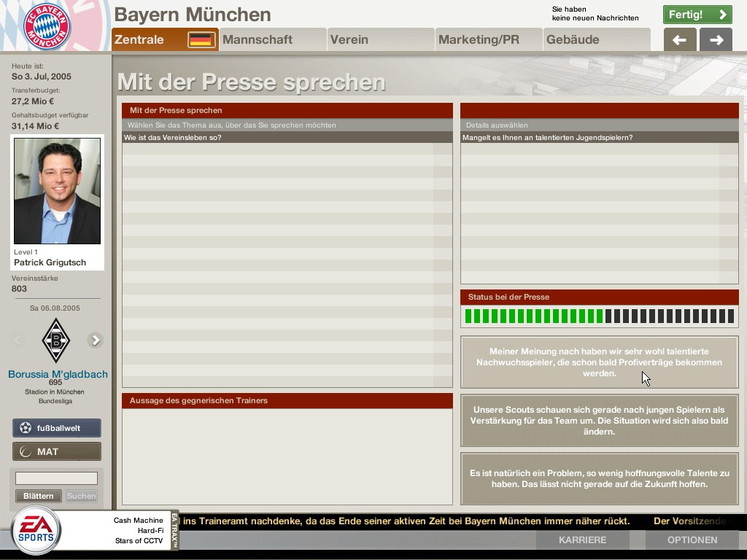Click the football icon on fußballwelt button
Image resolution: width=747 pixels, height=560 pixels.
26,427
